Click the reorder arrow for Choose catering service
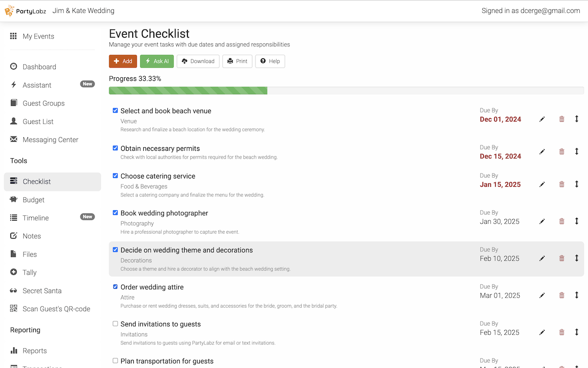Image resolution: width=588 pixels, height=368 pixels. click(x=577, y=184)
